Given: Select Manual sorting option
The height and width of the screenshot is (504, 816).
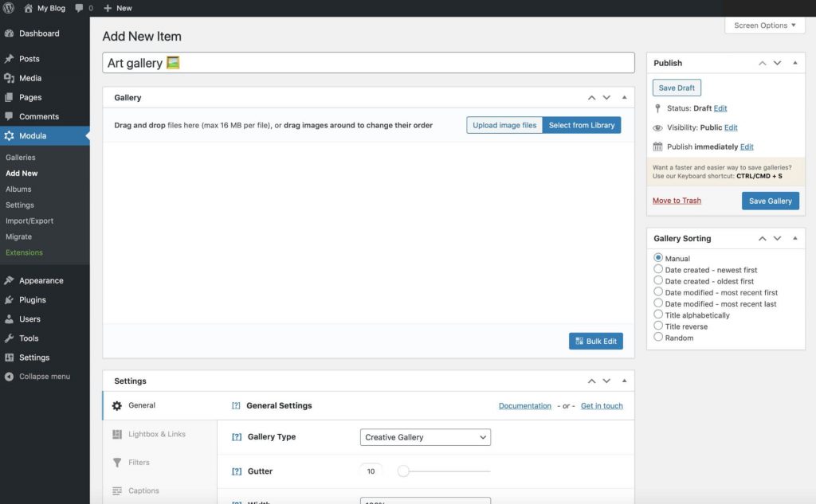Looking at the screenshot, I should [x=658, y=258].
